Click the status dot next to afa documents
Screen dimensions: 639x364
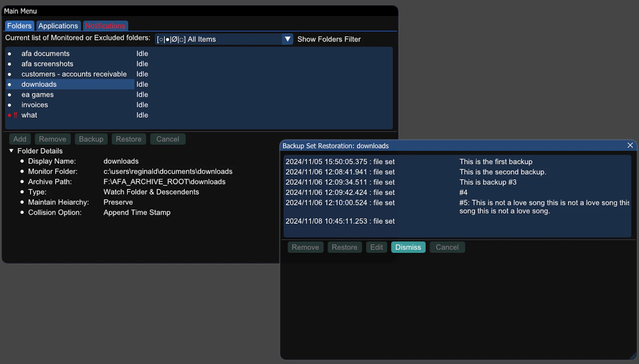pos(10,54)
